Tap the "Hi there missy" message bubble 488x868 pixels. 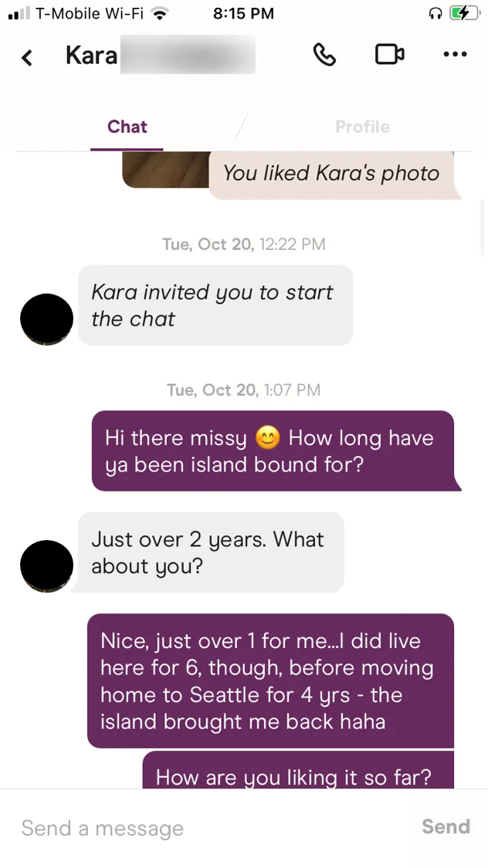pyautogui.click(x=272, y=451)
